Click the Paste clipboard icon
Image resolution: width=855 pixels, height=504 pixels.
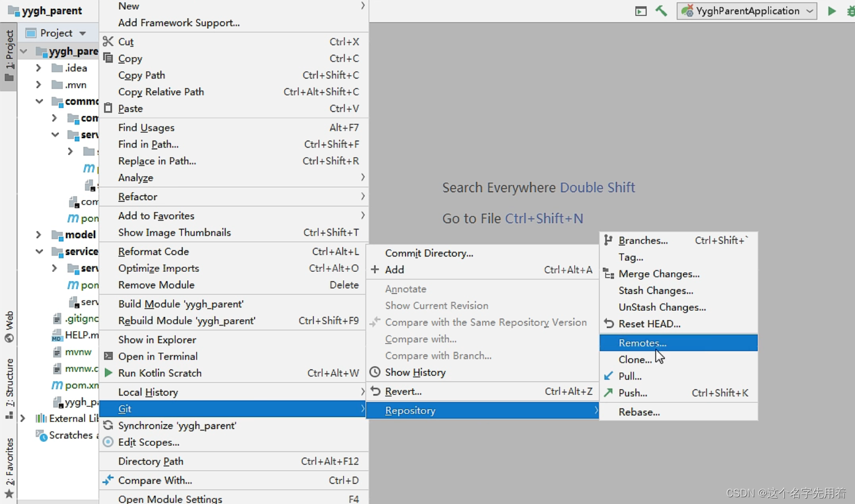108,107
